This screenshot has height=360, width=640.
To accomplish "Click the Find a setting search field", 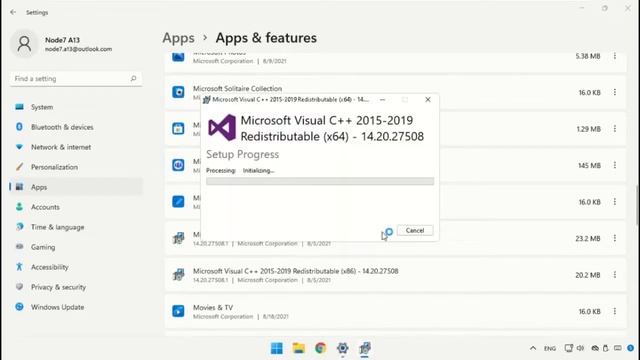I will point(76,78).
